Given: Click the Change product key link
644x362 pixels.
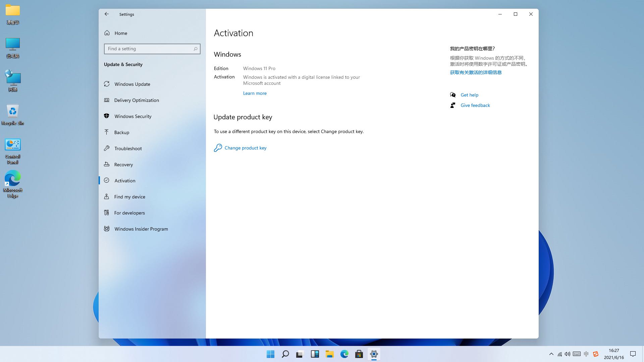Looking at the screenshot, I should 245,148.
